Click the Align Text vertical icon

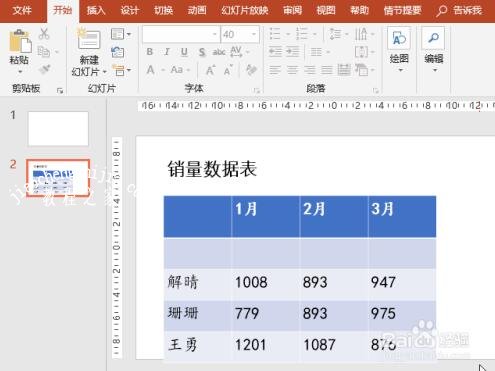tap(361, 52)
